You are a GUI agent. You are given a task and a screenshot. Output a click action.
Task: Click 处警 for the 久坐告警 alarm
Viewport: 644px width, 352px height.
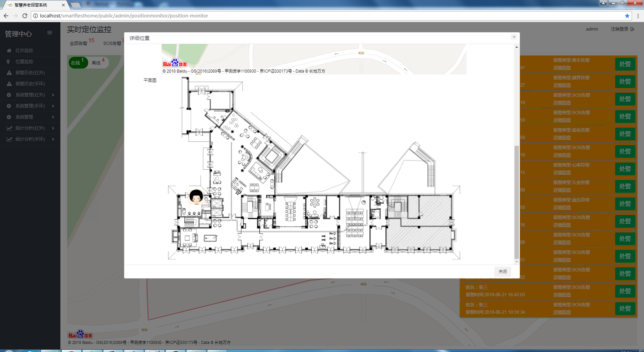[x=625, y=186]
